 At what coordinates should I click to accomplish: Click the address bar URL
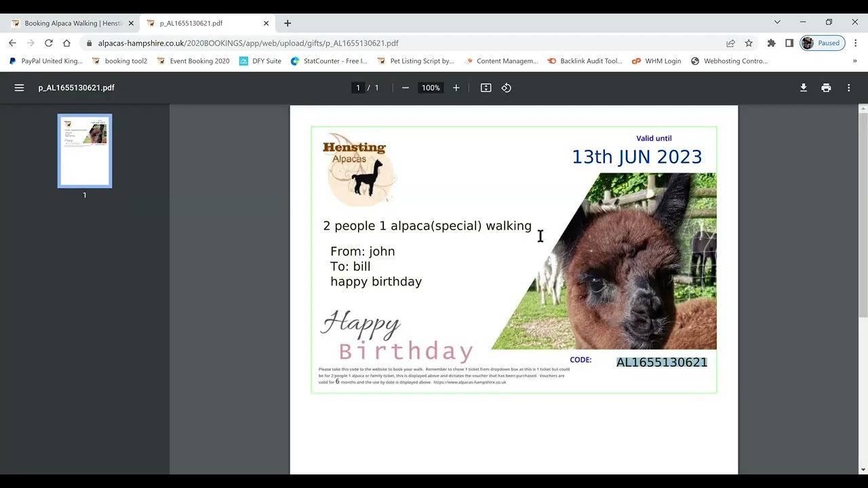248,43
